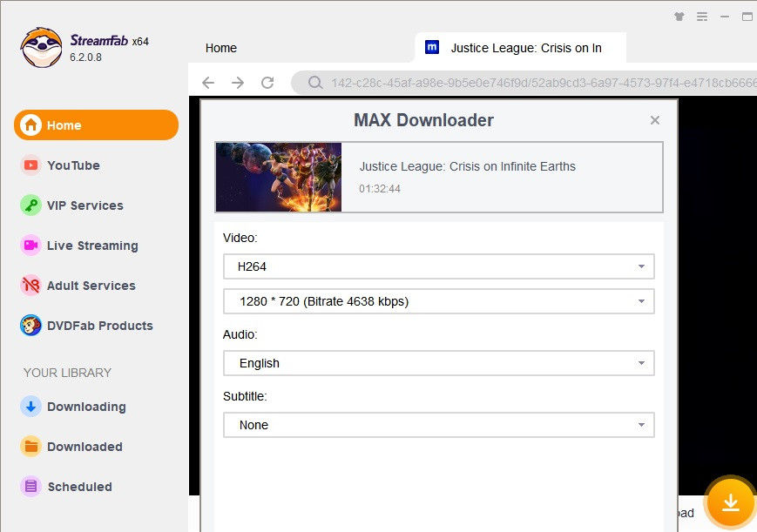Click the YOUR LIBRARY header

pos(68,373)
